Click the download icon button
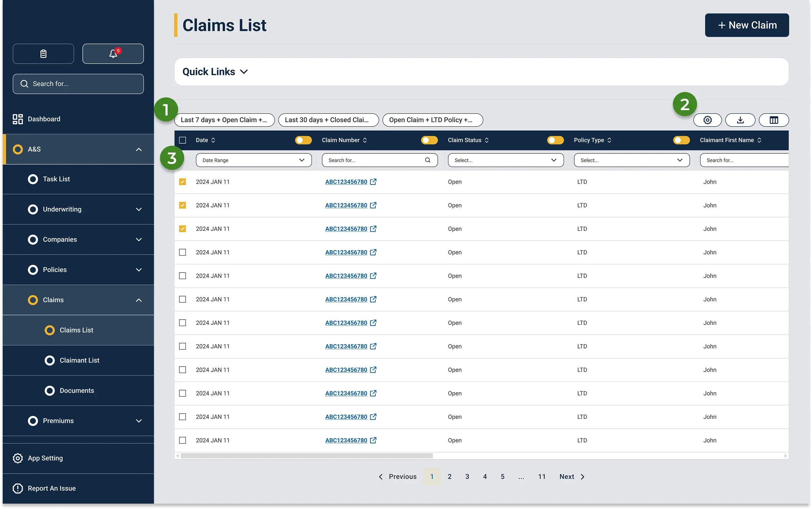 pyautogui.click(x=740, y=120)
